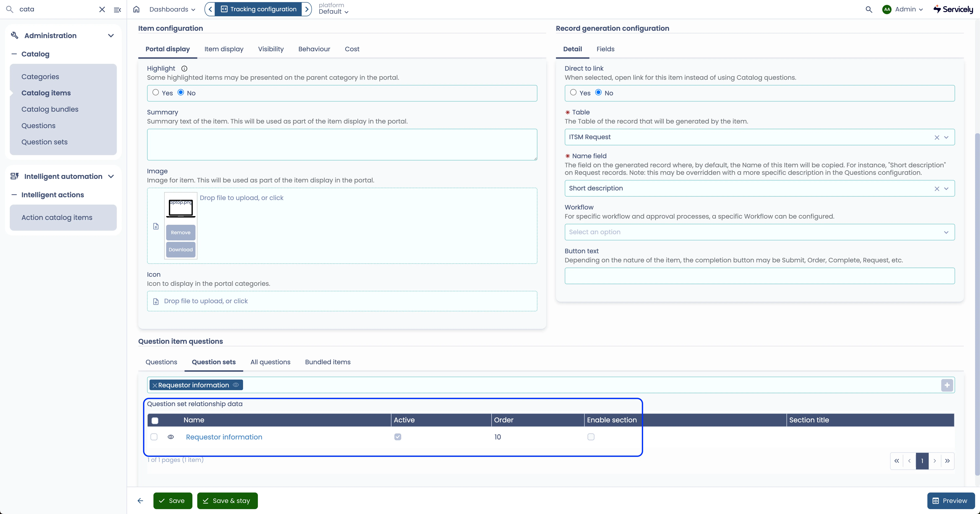
Task: Go to previous results page
Action: pos(909,461)
